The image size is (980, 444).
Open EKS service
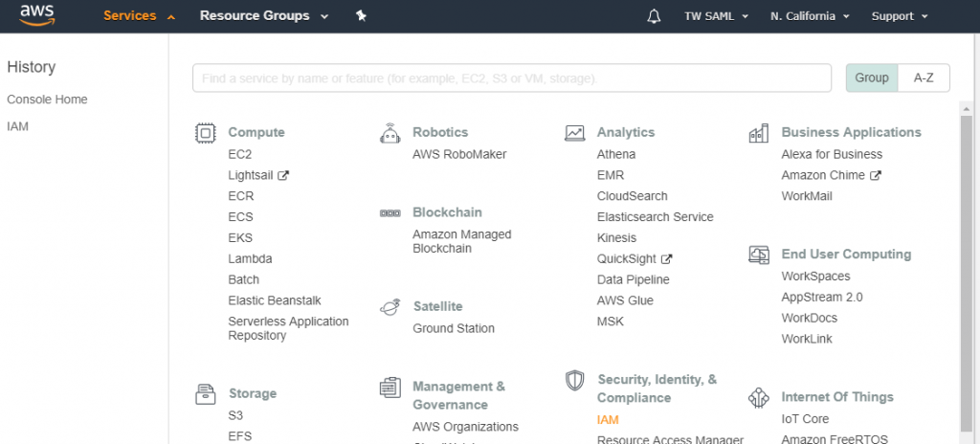pyautogui.click(x=240, y=238)
